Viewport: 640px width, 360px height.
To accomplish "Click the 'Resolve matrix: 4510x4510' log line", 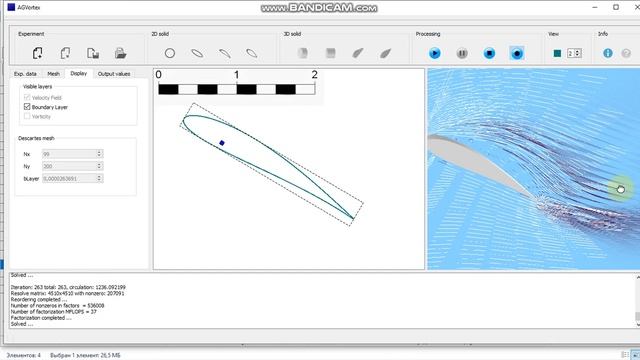I will (x=67, y=293).
